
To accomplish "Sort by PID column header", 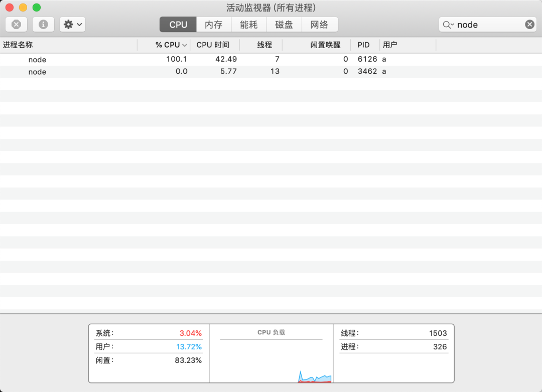I will [363, 45].
